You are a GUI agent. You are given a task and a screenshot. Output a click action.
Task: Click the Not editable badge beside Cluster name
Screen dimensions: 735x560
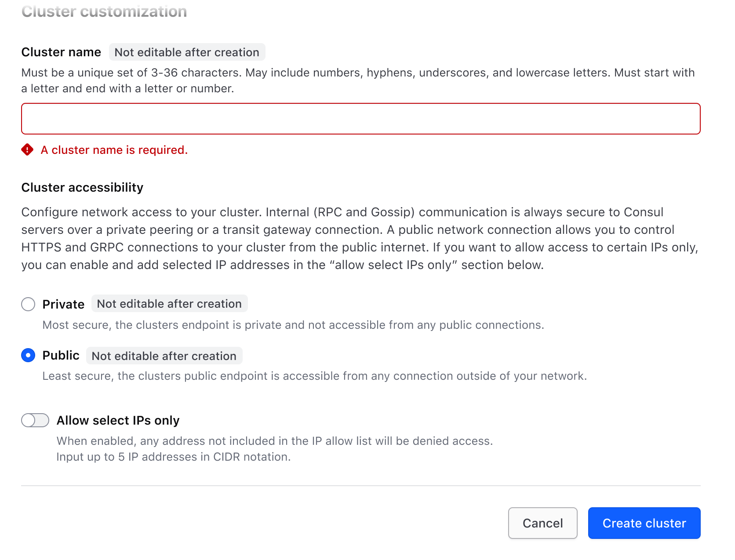(186, 52)
